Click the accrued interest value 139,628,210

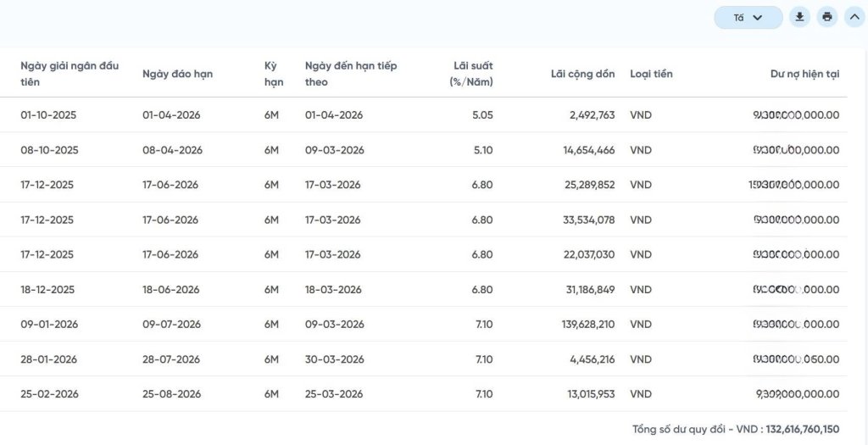click(581, 325)
